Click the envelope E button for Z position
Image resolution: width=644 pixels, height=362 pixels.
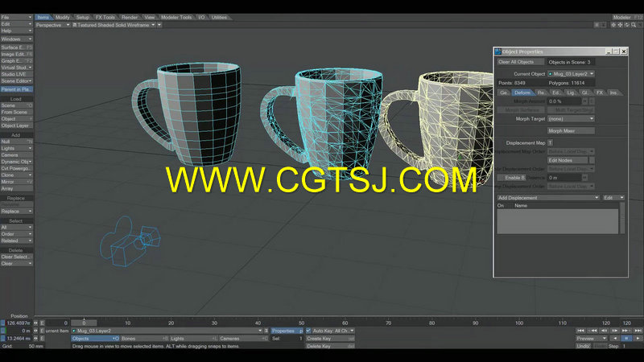coord(43,339)
